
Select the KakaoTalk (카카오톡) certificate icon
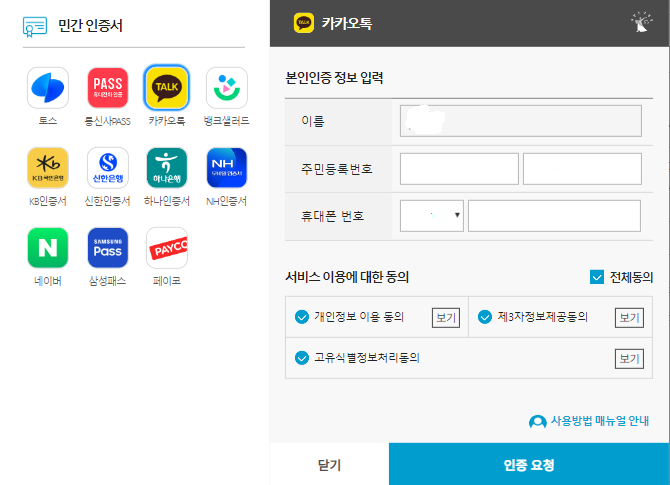pos(167,88)
